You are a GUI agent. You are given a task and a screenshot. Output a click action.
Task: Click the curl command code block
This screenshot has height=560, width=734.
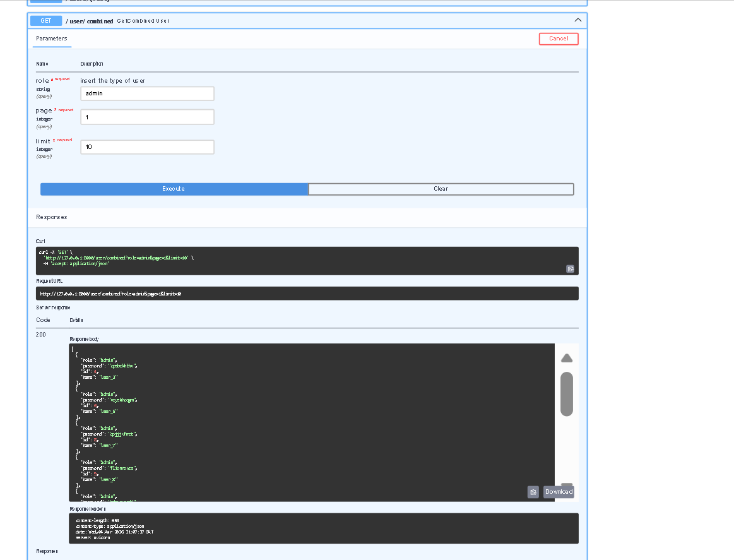[x=307, y=261]
